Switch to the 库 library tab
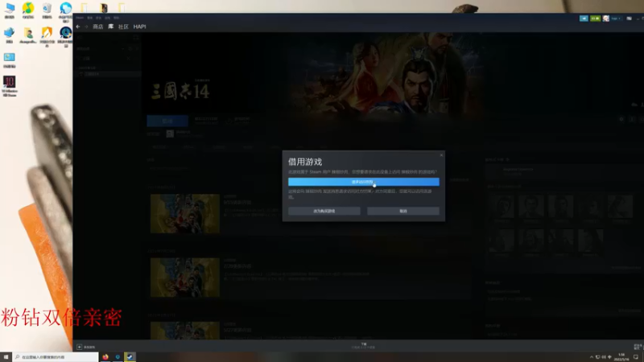 click(x=110, y=27)
